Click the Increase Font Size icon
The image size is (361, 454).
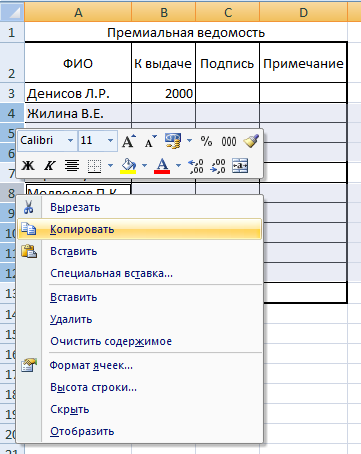(x=129, y=141)
